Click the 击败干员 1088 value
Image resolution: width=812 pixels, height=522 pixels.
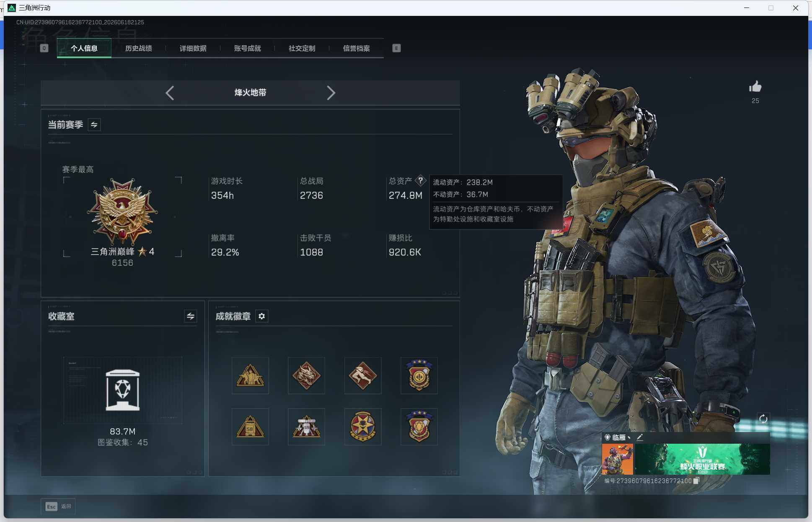point(311,252)
